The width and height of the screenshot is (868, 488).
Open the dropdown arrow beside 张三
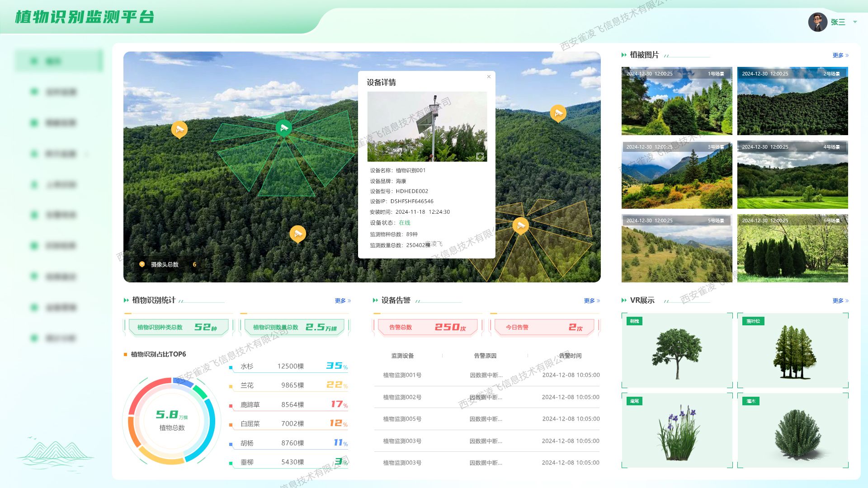coord(855,22)
